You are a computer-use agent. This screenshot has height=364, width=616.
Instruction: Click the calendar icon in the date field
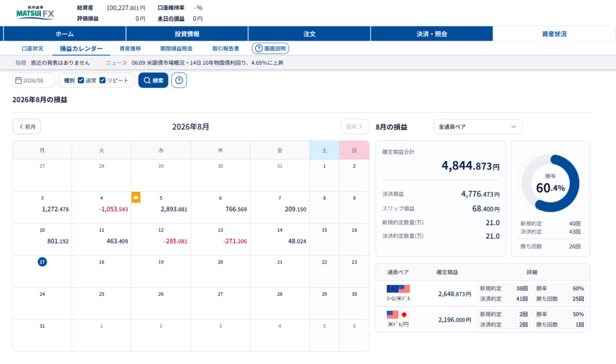[x=18, y=80]
